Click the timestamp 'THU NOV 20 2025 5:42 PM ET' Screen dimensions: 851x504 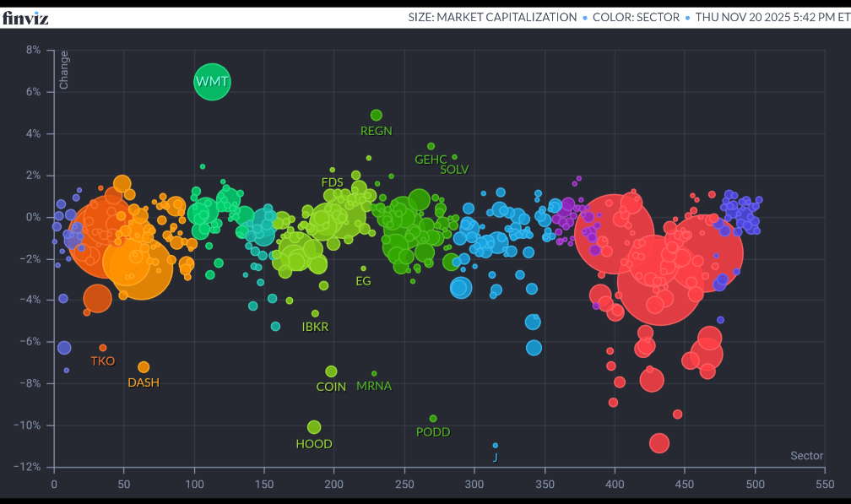(x=772, y=18)
